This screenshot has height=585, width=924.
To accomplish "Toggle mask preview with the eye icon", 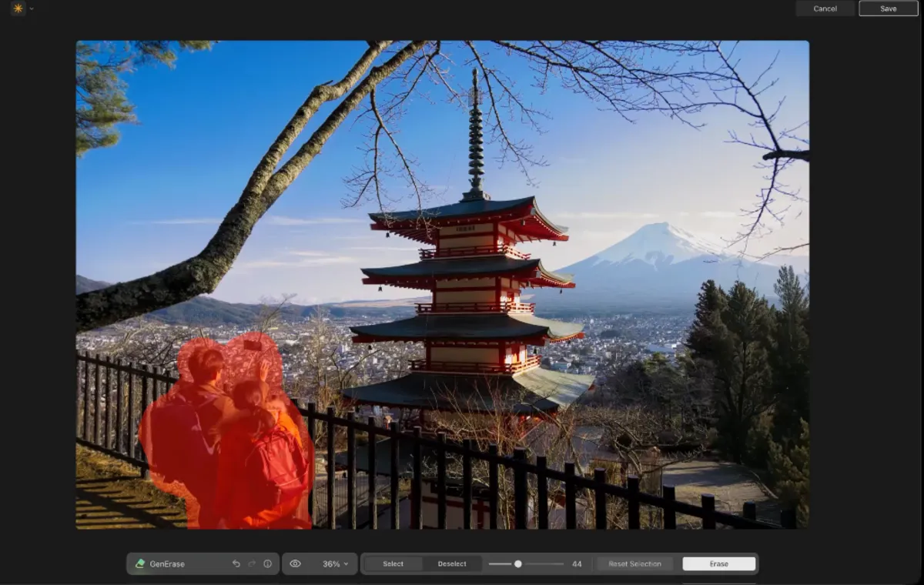I will tap(295, 563).
